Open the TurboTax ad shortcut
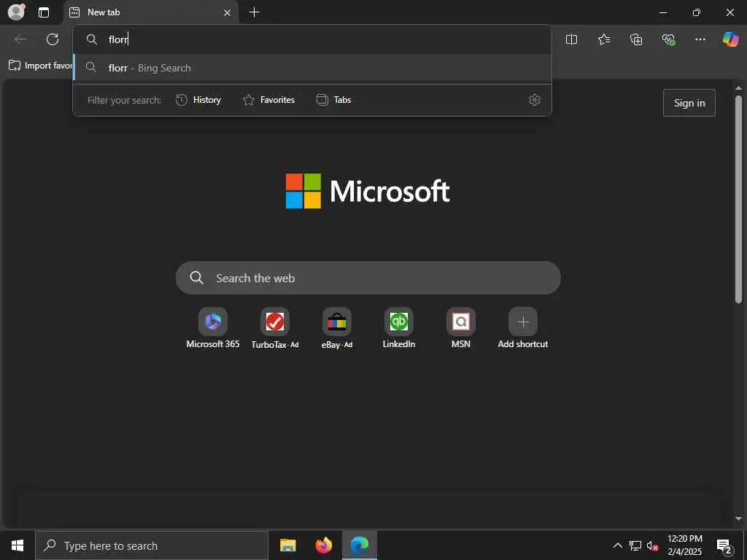Screen dimensions: 747x560 coord(275,328)
